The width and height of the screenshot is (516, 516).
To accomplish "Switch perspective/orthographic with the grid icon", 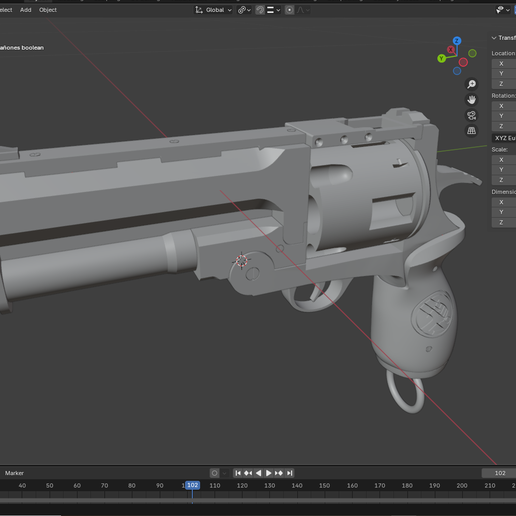I will click(x=471, y=131).
